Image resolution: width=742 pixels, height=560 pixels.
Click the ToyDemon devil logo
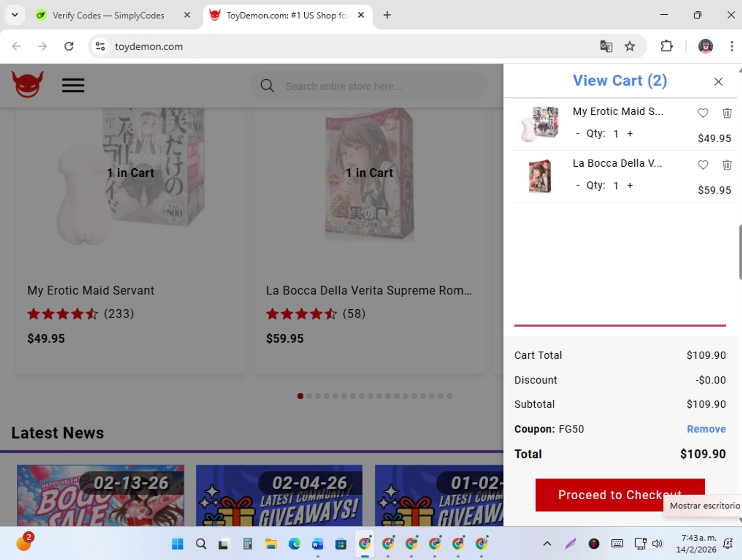coord(28,84)
